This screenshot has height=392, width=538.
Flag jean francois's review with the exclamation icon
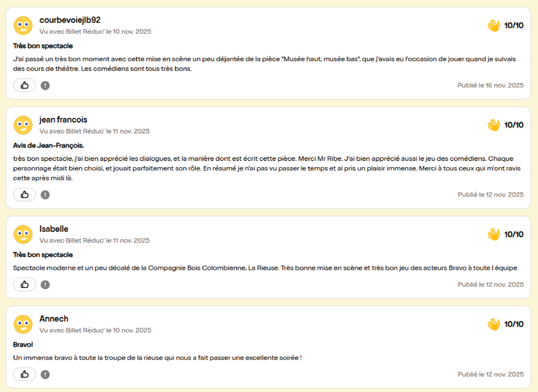(x=45, y=195)
